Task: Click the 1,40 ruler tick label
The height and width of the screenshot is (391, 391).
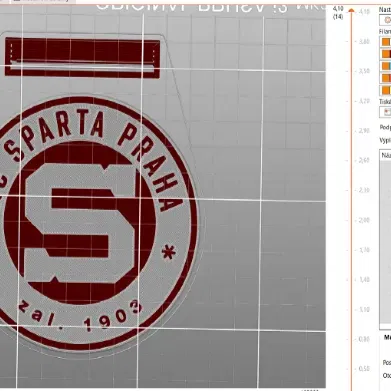Action: [364, 279]
